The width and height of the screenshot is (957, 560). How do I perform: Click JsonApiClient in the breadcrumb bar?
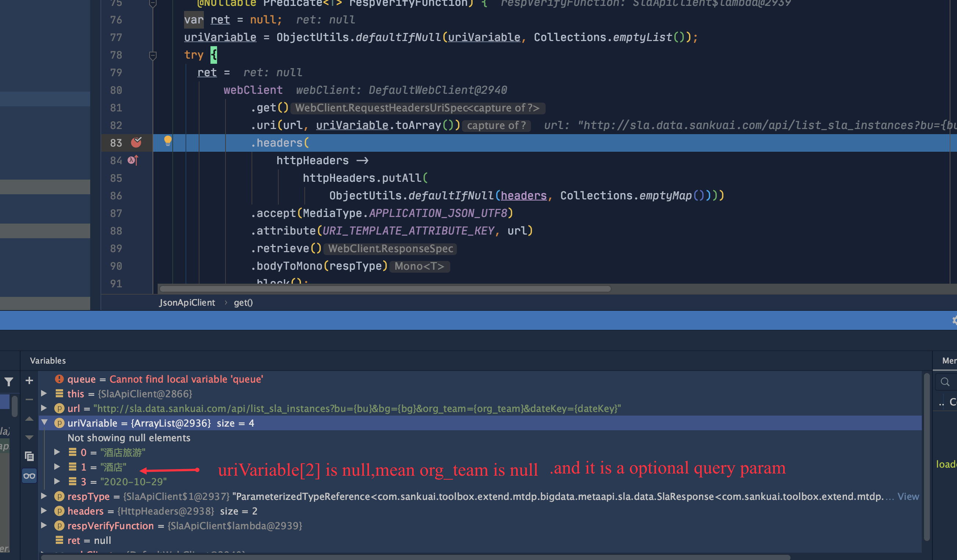(187, 303)
